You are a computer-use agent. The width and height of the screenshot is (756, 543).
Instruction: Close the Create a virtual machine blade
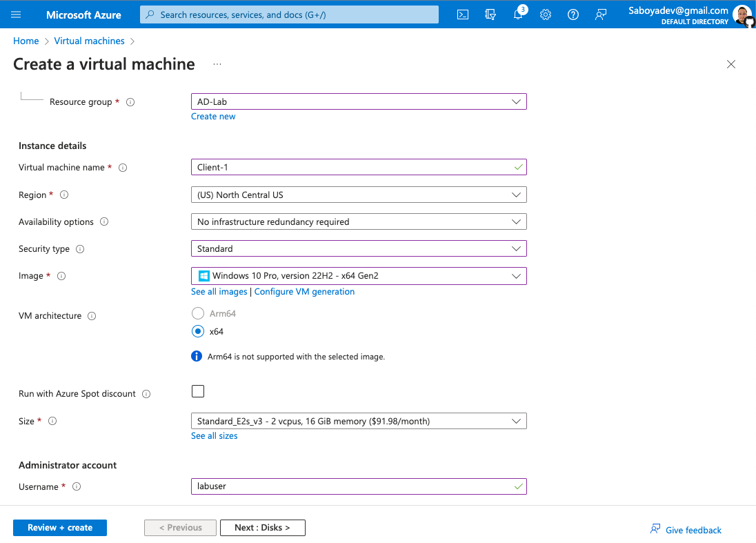pos(731,64)
